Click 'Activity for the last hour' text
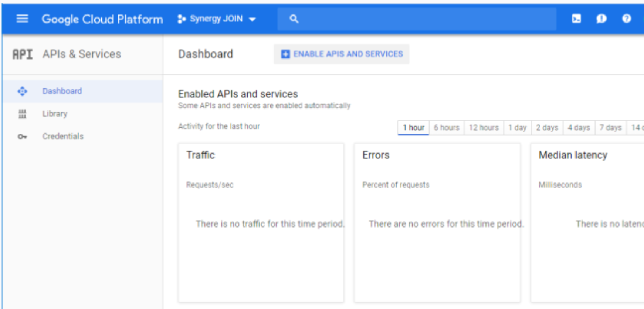This screenshot has width=644, height=309. coord(219,126)
